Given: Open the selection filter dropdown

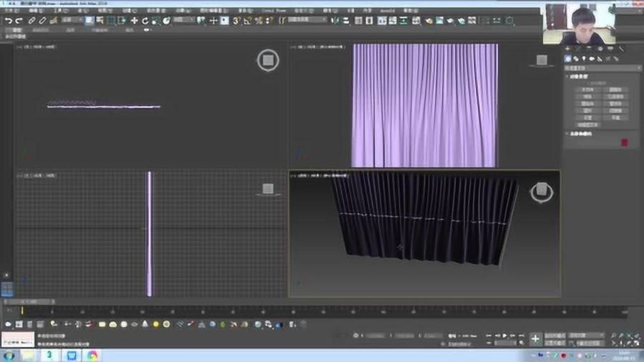Looking at the screenshot, I should (72, 20).
